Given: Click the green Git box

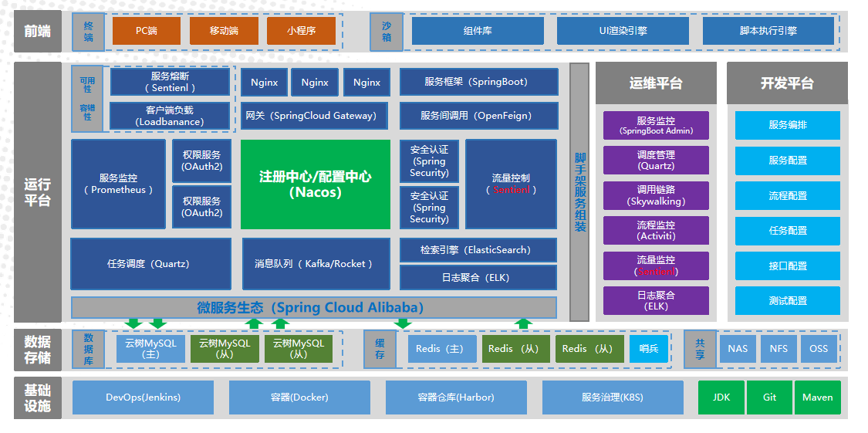Looking at the screenshot, I should pos(769,397).
